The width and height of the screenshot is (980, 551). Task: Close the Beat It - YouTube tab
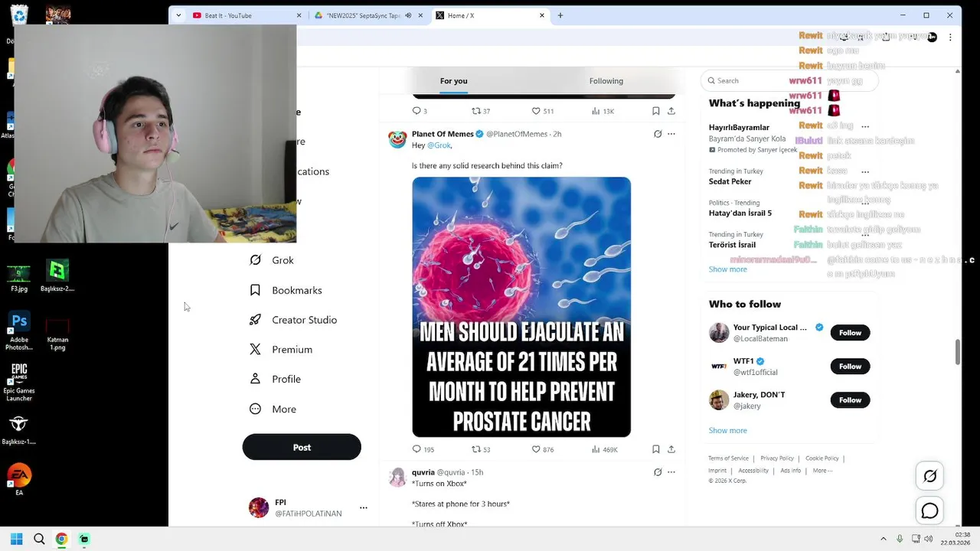click(x=299, y=15)
